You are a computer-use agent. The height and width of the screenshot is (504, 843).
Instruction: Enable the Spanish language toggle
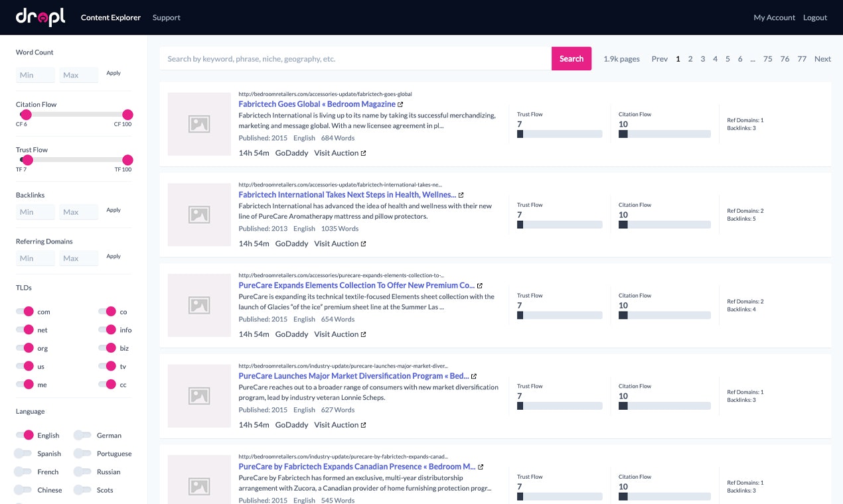[24, 454]
